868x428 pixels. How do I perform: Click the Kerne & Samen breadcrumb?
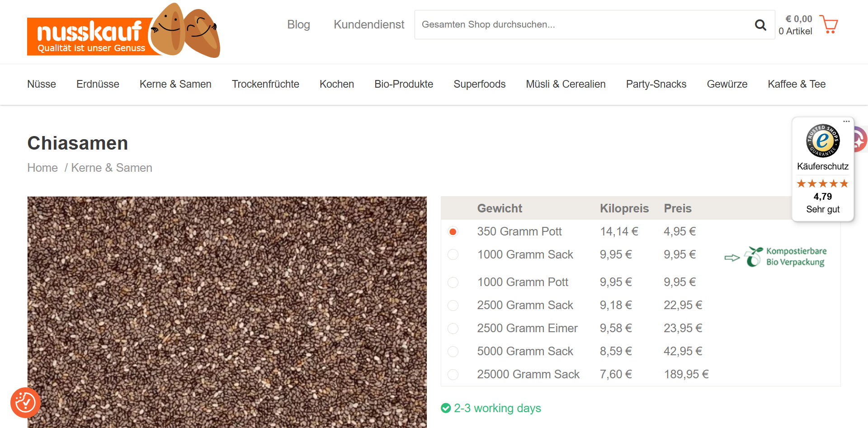[x=112, y=168]
